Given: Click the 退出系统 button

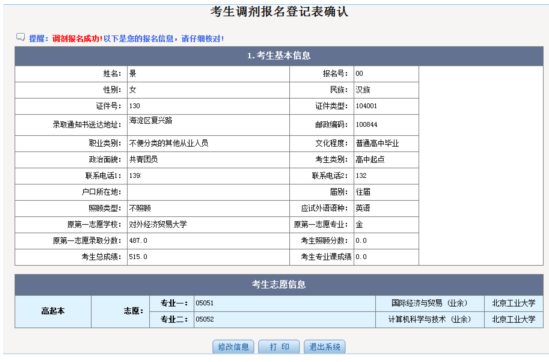Looking at the screenshot, I should 325,347.
